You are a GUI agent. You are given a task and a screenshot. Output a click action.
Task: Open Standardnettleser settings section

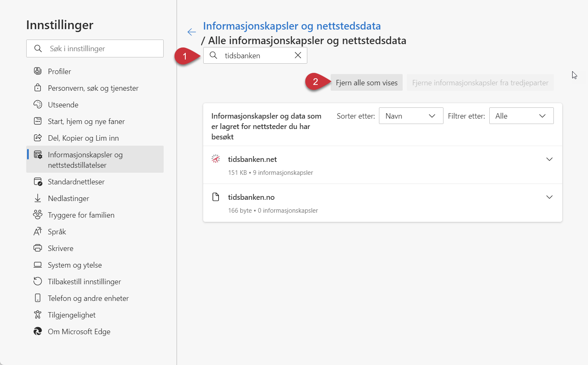(x=95, y=181)
